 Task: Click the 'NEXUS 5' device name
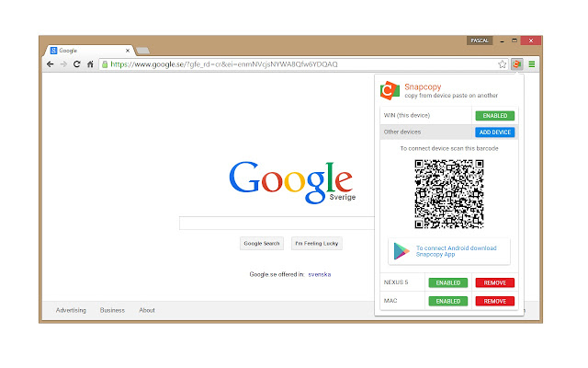(396, 282)
